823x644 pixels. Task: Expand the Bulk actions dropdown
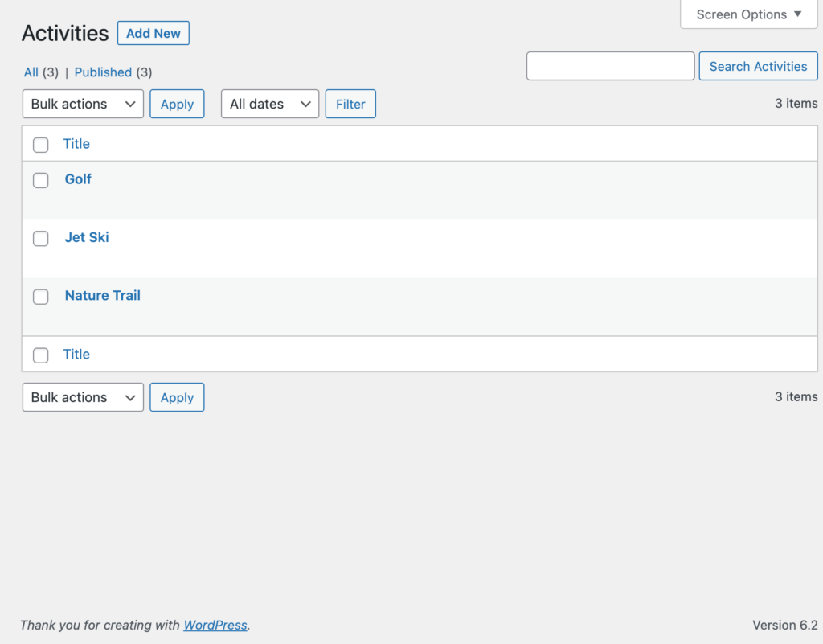coord(82,104)
